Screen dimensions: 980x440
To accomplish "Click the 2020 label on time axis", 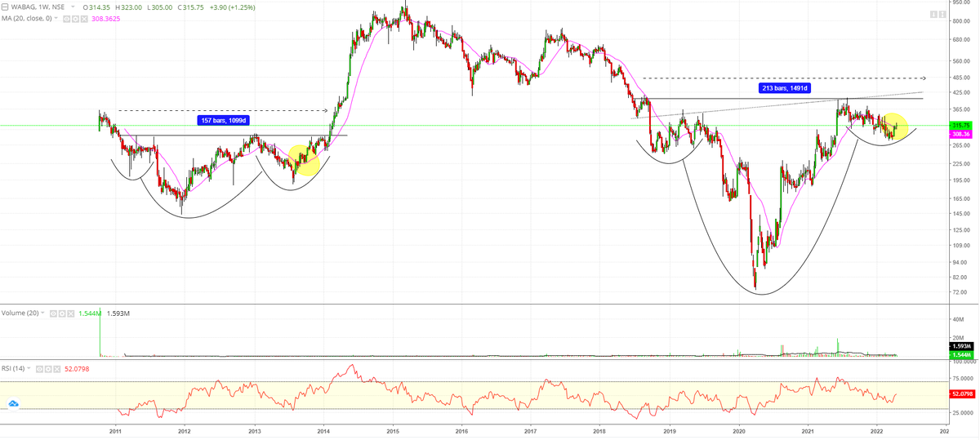I will point(739,429).
